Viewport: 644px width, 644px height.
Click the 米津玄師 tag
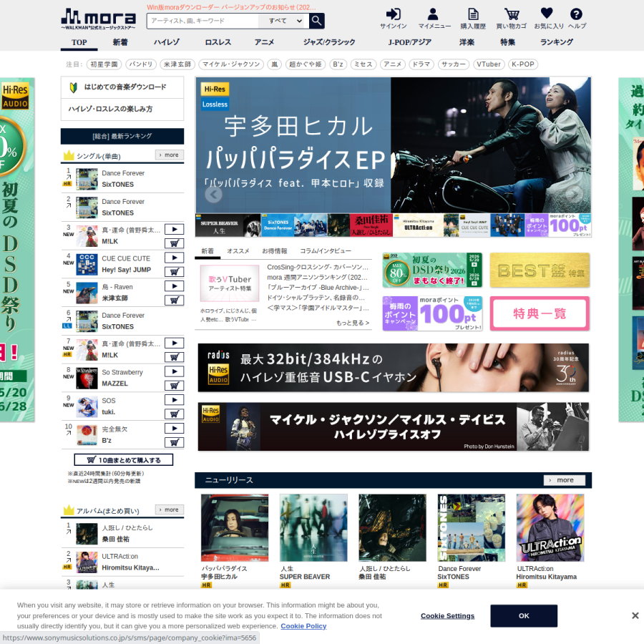pyautogui.click(x=177, y=64)
